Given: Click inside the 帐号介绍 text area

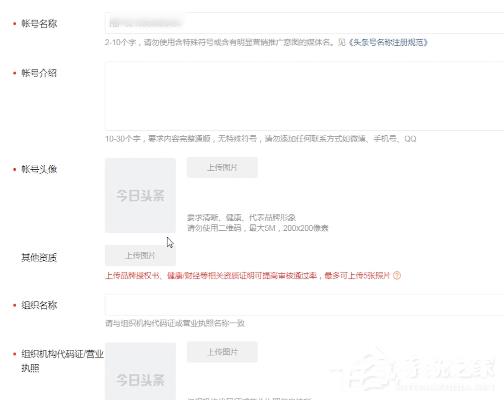Looking at the screenshot, I should [x=304, y=96].
